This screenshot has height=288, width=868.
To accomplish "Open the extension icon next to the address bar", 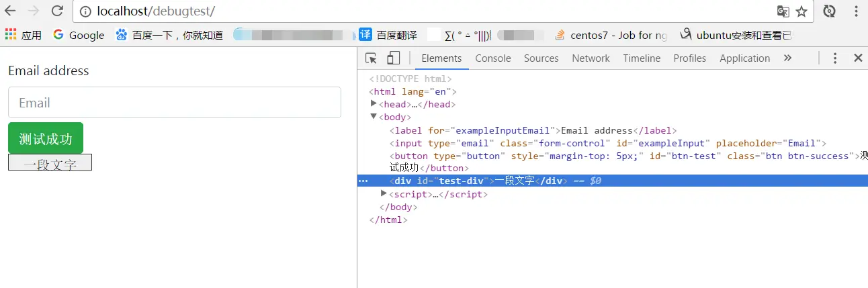I will 830,11.
